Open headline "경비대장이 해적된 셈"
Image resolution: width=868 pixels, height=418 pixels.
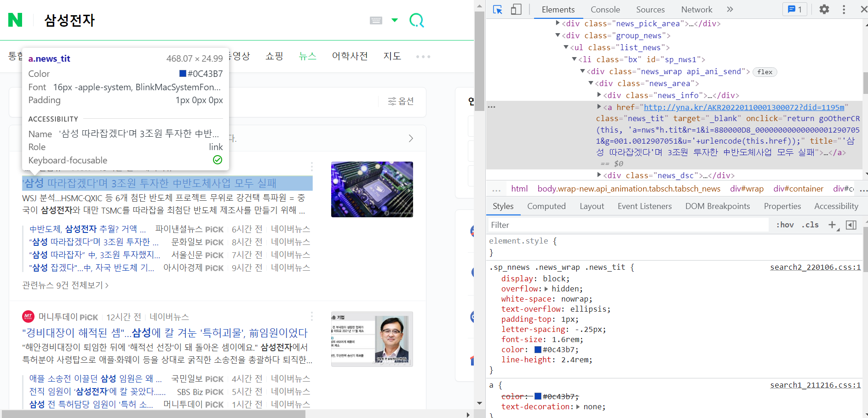[x=165, y=333]
